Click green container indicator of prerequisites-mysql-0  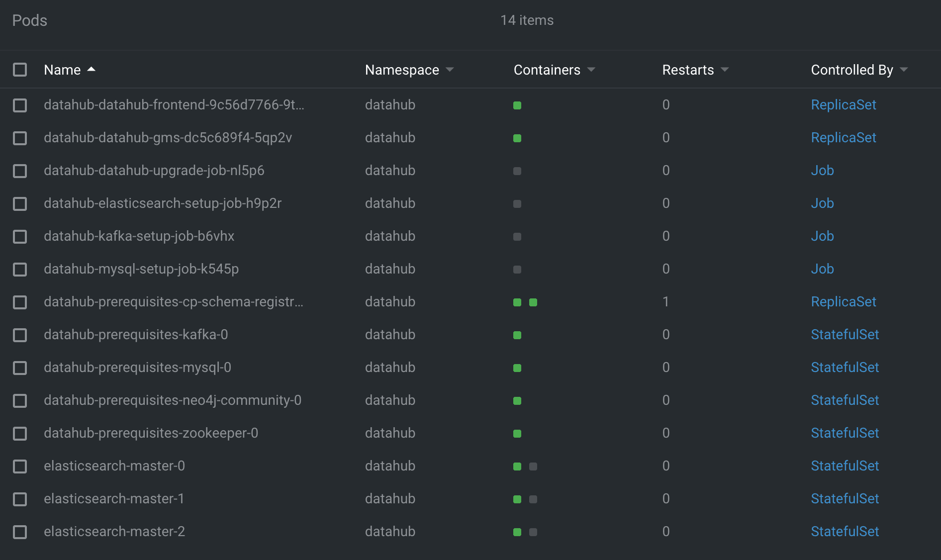(x=517, y=368)
